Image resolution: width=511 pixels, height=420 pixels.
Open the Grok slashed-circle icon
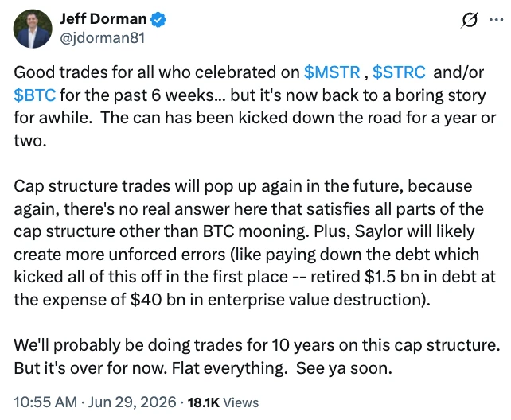(x=470, y=20)
